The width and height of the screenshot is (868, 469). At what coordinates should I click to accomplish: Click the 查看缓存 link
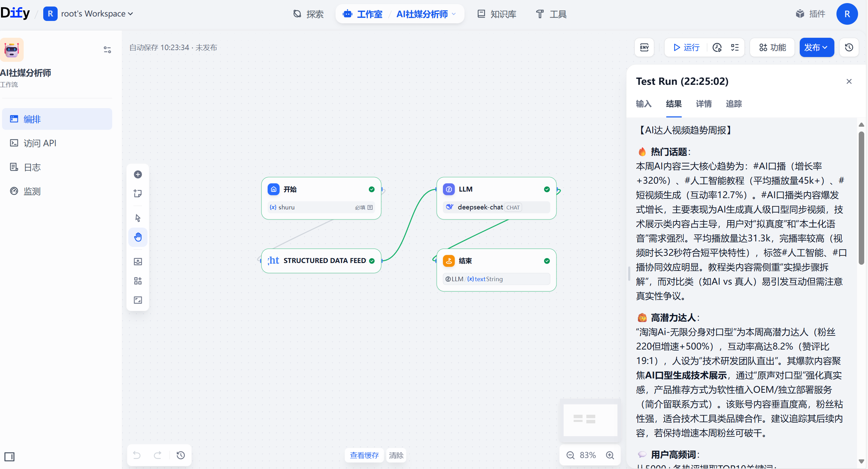coord(364,455)
